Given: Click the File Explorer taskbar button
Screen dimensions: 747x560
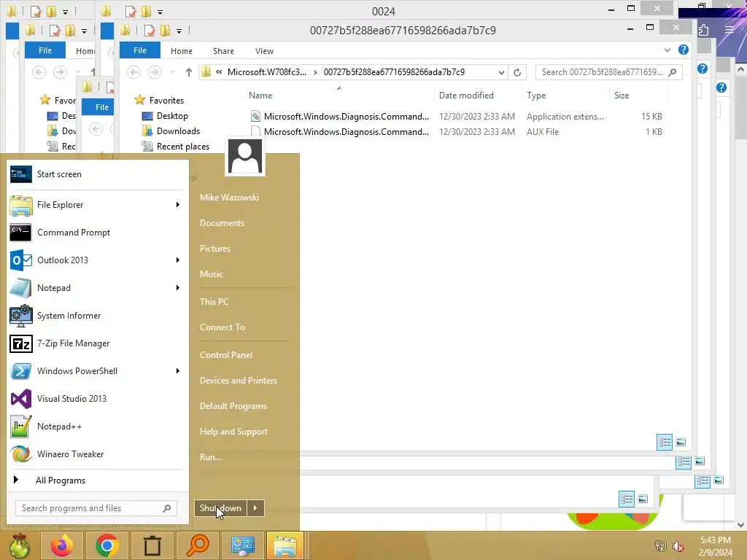Looking at the screenshot, I should pos(285,545).
